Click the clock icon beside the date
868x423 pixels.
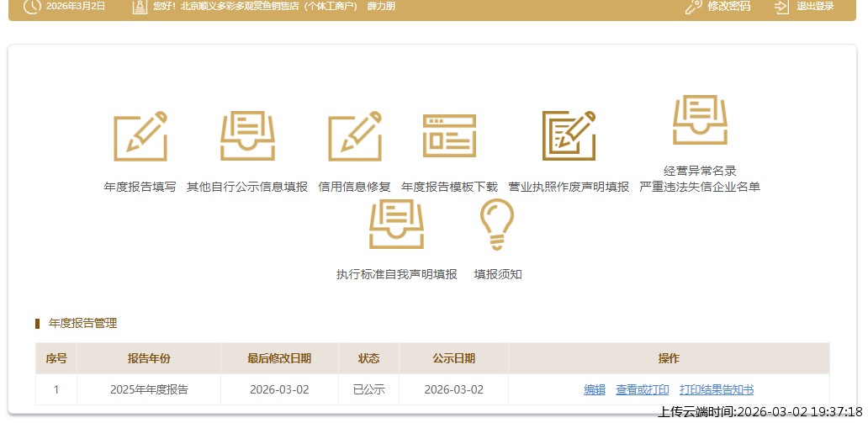(31, 7)
